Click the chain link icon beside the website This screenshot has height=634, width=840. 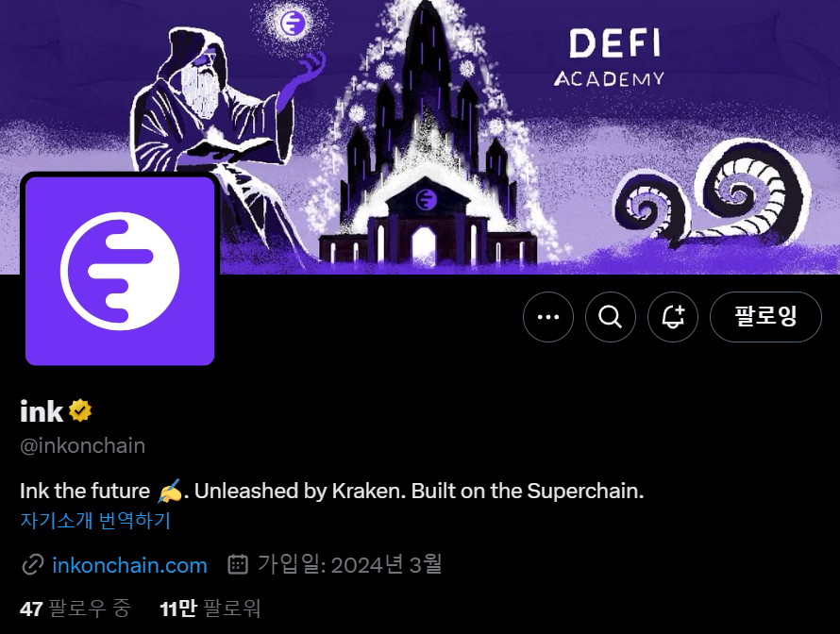click(33, 565)
